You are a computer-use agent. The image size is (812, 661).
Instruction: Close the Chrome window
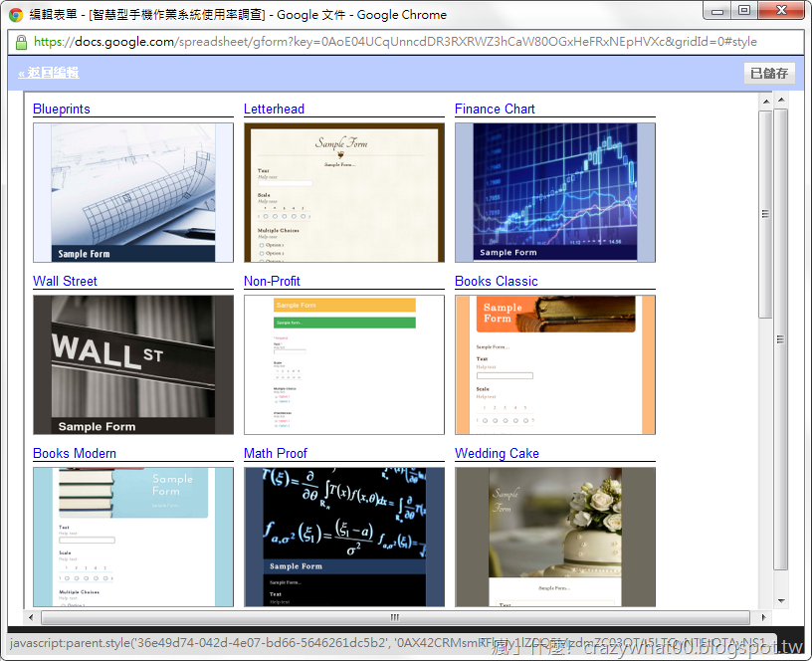click(781, 11)
